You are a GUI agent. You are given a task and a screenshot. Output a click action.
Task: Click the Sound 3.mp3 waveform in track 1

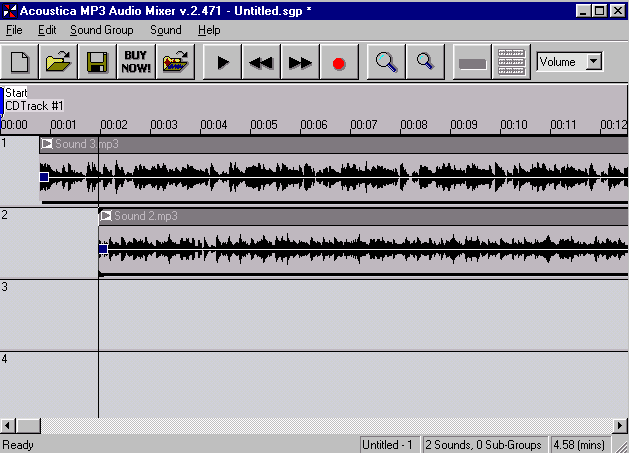click(334, 177)
